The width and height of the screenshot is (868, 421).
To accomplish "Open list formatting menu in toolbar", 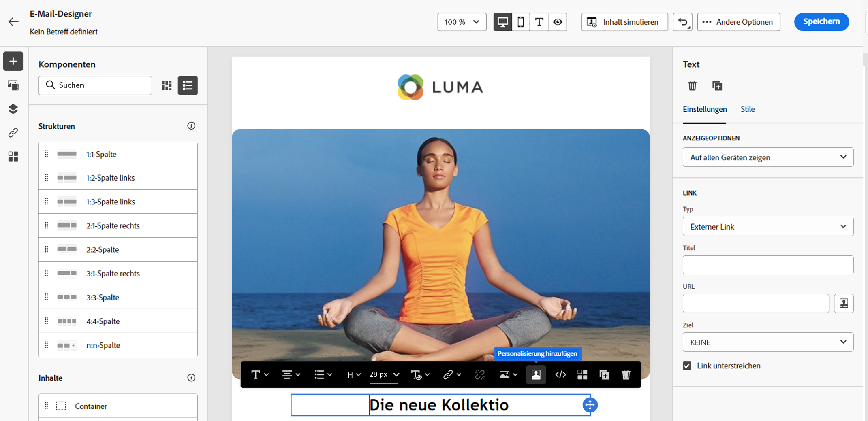I will pyautogui.click(x=323, y=375).
